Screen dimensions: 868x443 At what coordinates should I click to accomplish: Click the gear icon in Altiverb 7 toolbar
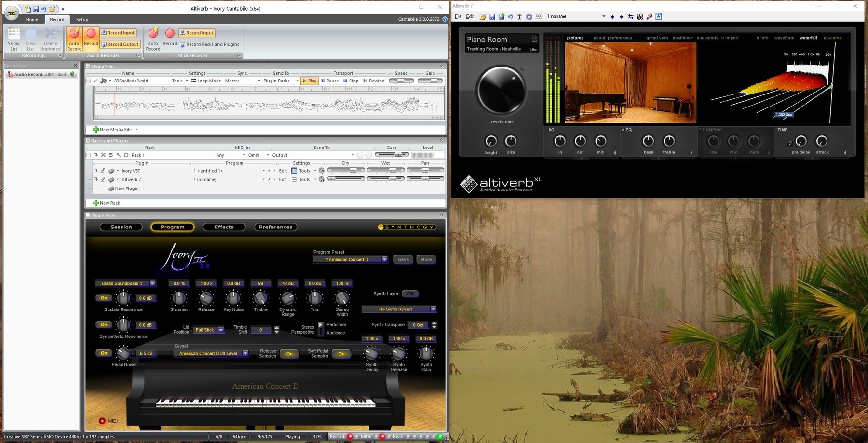coord(529,17)
